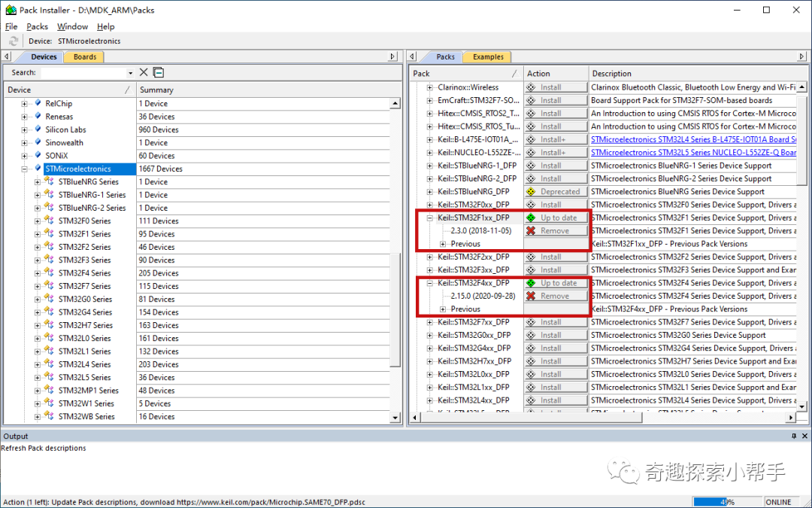Collapse the Keil::STM32F1xx_DFP pack node

coord(430,217)
